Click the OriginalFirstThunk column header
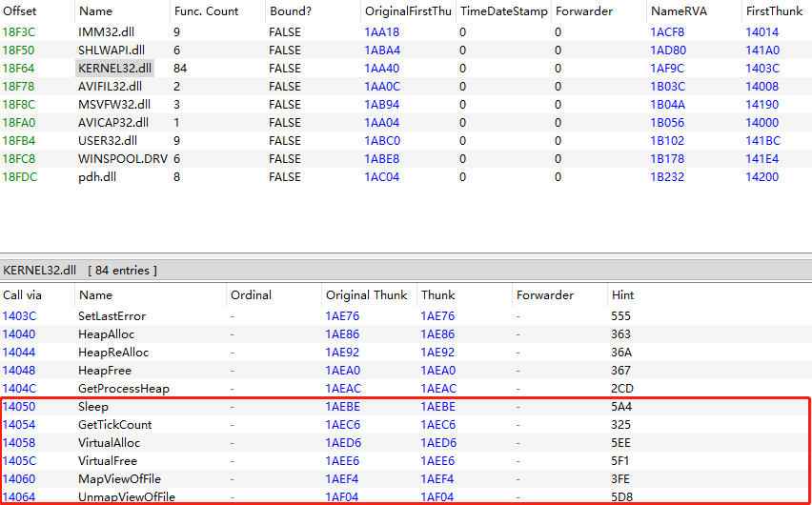This screenshot has height=505, width=812. (x=408, y=11)
